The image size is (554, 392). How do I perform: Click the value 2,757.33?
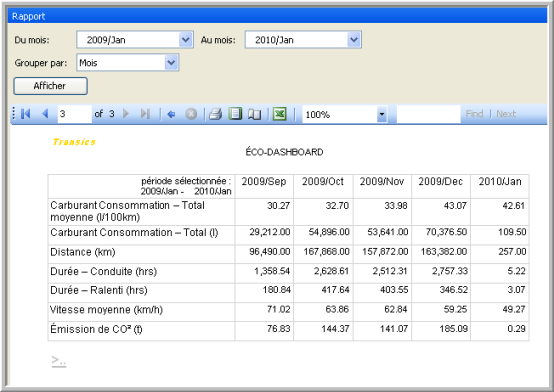pyautogui.click(x=449, y=271)
